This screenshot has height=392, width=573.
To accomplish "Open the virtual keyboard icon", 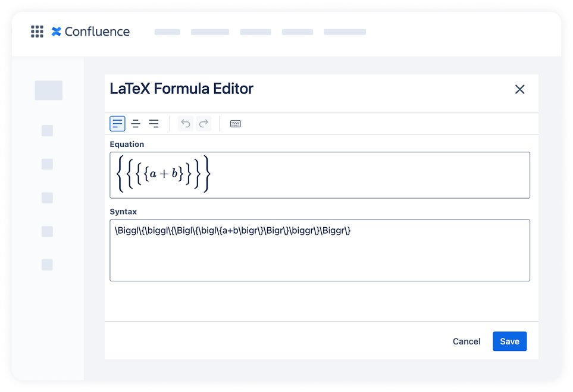I will (236, 124).
